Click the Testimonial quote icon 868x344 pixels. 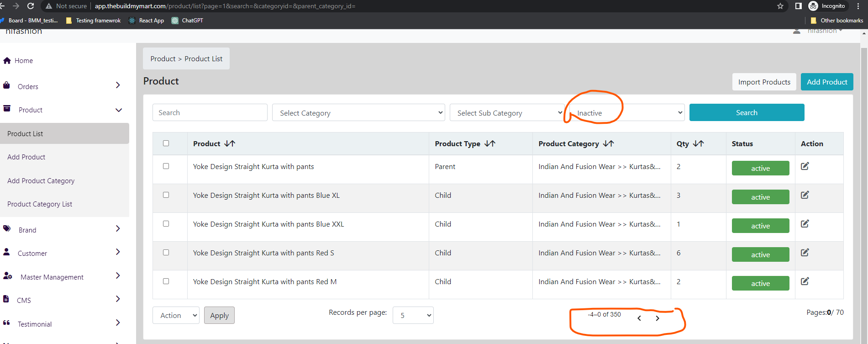[6, 323]
